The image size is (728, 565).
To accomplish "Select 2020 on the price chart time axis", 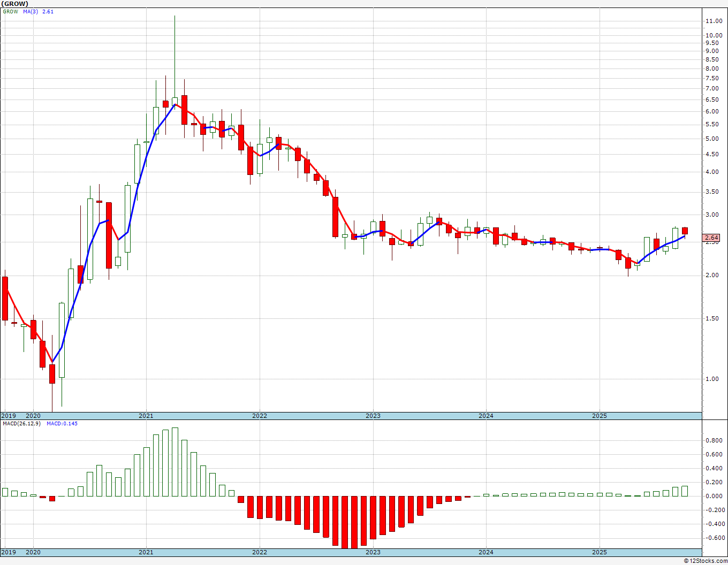I will (x=33, y=416).
